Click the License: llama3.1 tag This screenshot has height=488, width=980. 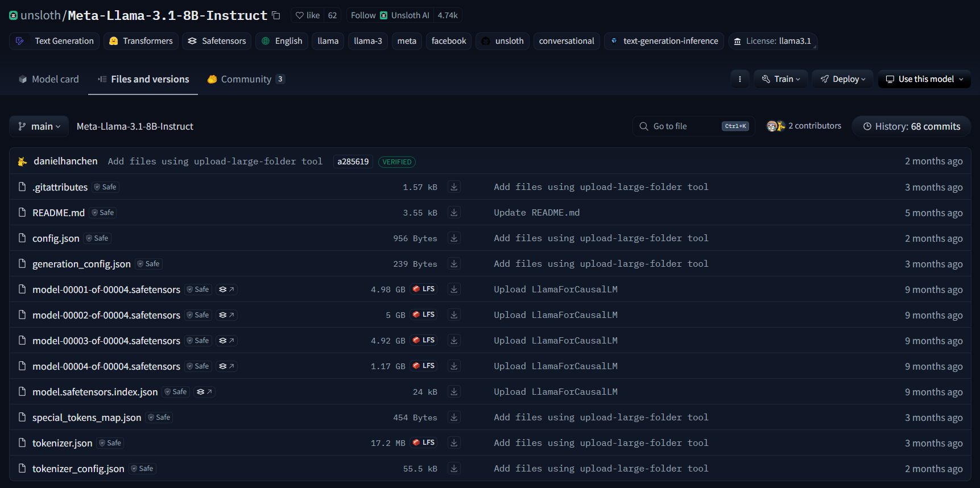(x=773, y=41)
